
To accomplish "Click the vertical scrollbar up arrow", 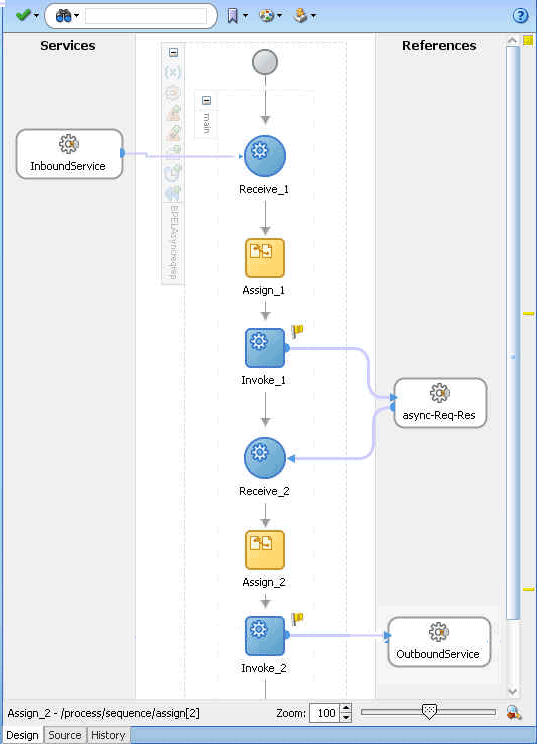I will tap(513, 41).
